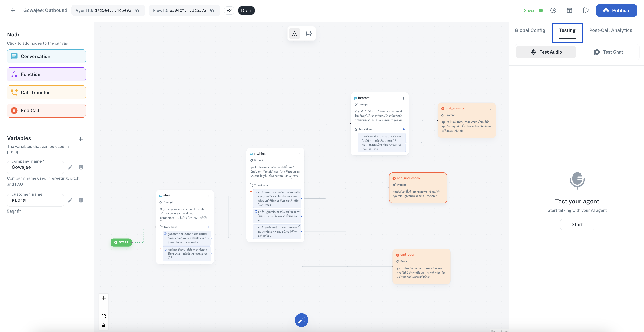Screen dimensions: 644x332
Task: Click the play test icon in header
Action: (586, 11)
